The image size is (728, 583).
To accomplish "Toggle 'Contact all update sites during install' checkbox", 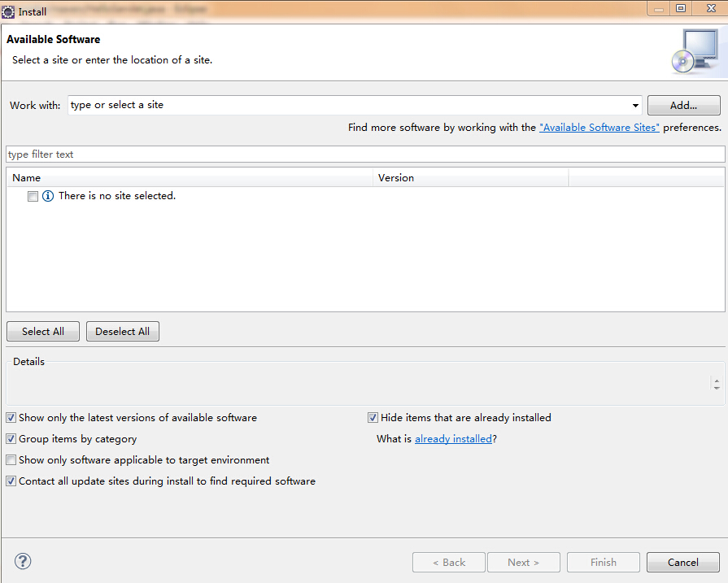I will pos(11,481).
